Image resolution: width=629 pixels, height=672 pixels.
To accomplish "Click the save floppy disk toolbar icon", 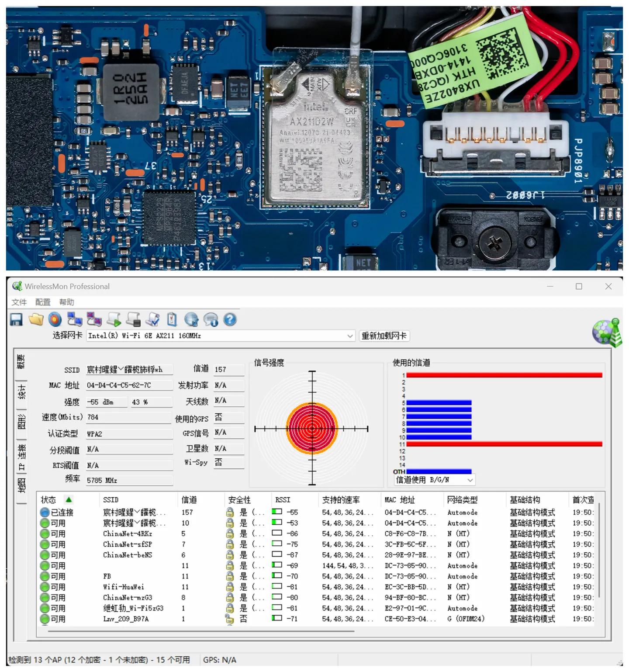I will [x=16, y=320].
